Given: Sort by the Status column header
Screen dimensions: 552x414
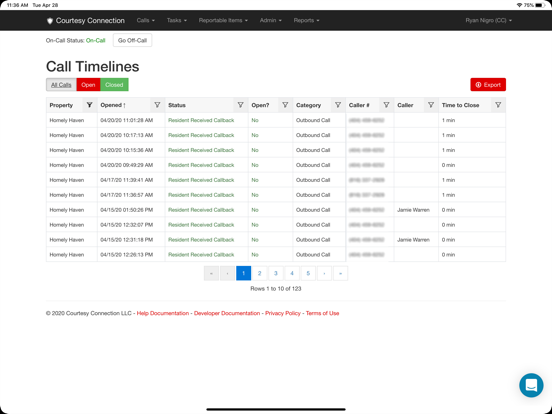Looking at the screenshot, I should [177, 105].
